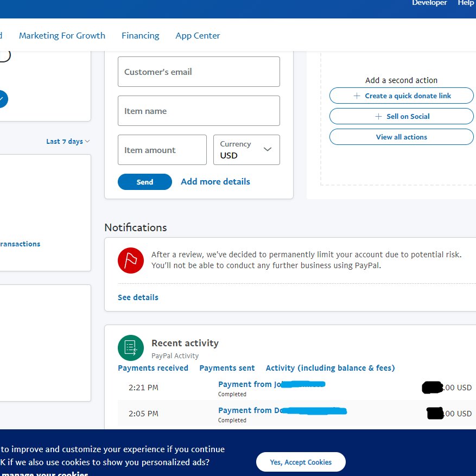The width and height of the screenshot is (476, 476).
Task: Click View all actions button
Action: [x=401, y=137]
